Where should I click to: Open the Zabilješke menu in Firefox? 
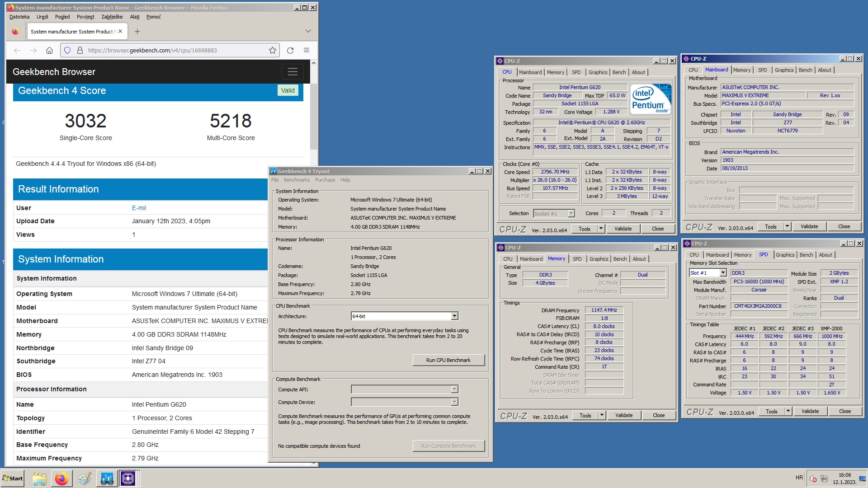click(112, 17)
